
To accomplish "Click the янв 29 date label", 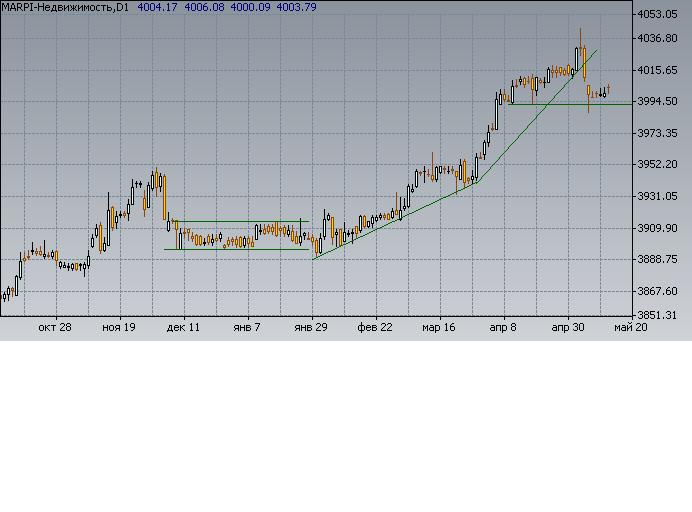I will click(x=312, y=328).
